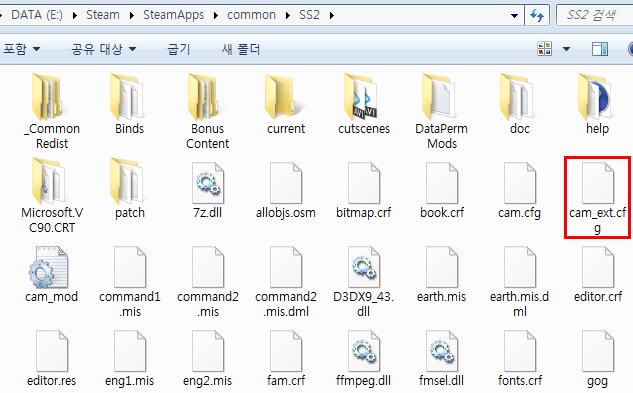Select the command2.mis file
This screenshot has height=393, width=633.
(208, 282)
